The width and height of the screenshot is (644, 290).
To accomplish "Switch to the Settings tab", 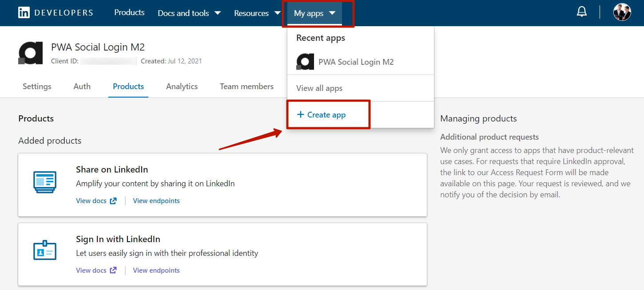I will click(37, 86).
